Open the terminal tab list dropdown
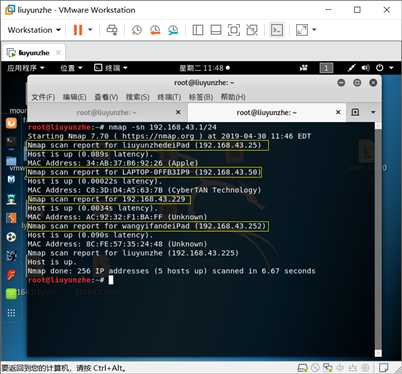This screenshot has height=374, width=402. (x=373, y=112)
